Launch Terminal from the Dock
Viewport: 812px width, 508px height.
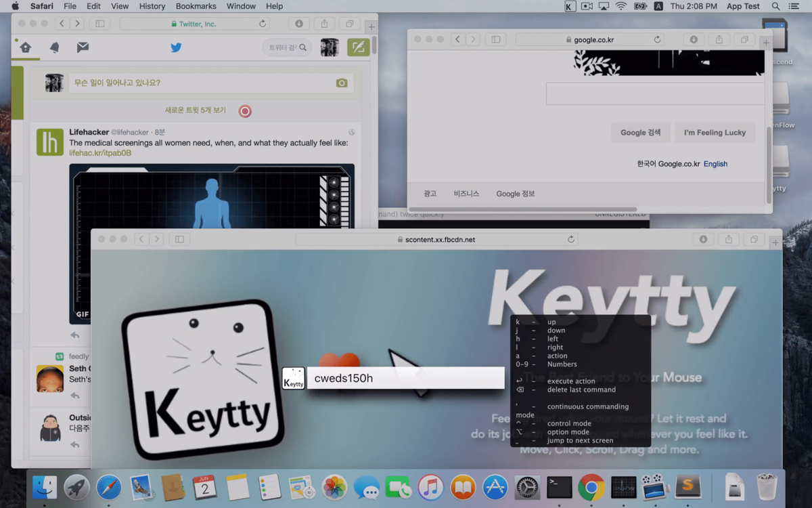[x=560, y=487]
